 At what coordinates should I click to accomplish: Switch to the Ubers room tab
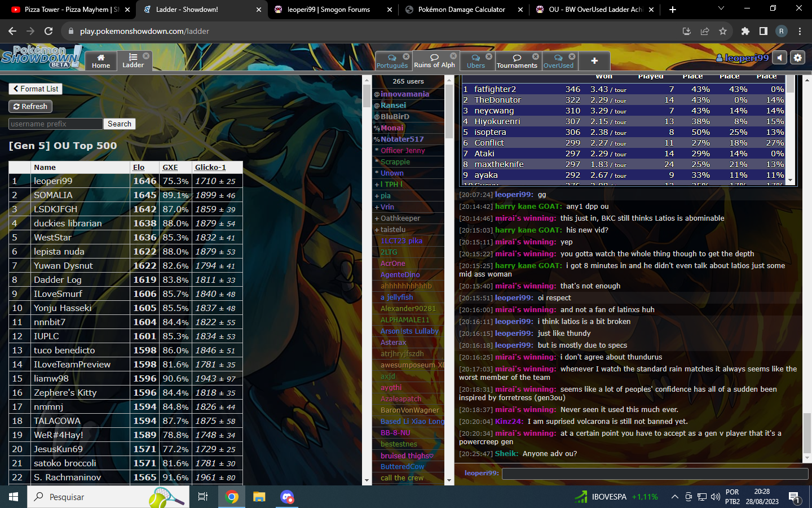coord(476,61)
